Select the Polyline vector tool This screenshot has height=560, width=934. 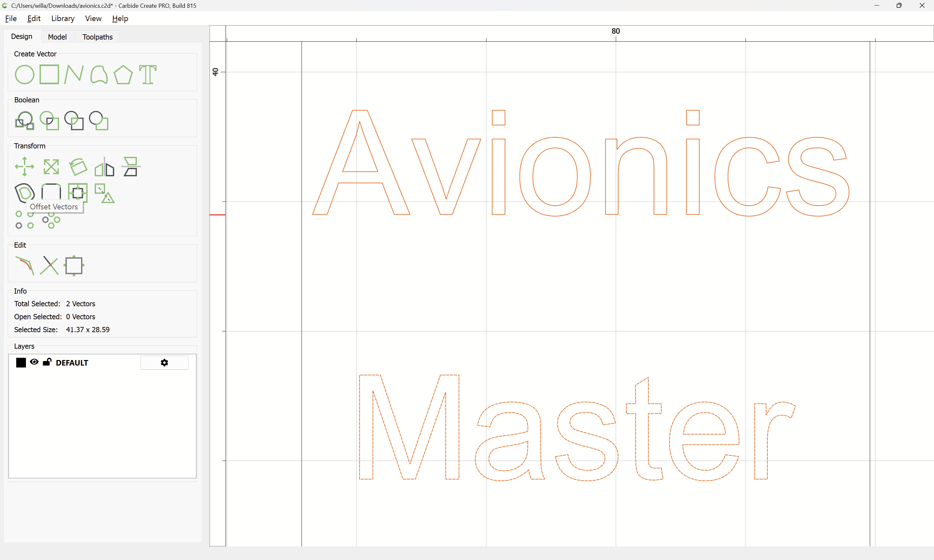[x=74, y=74]
